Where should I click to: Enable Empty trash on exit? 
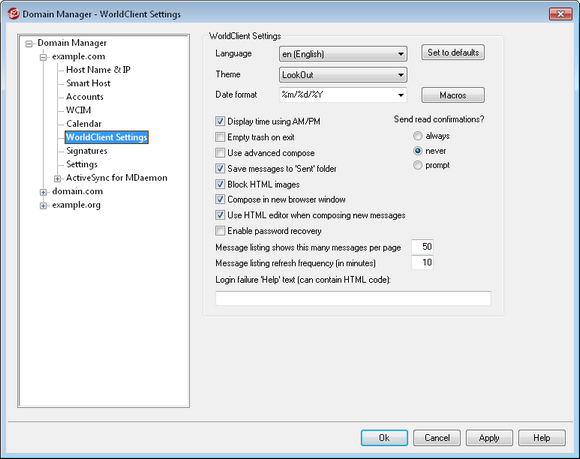click(x=220, y=137)
